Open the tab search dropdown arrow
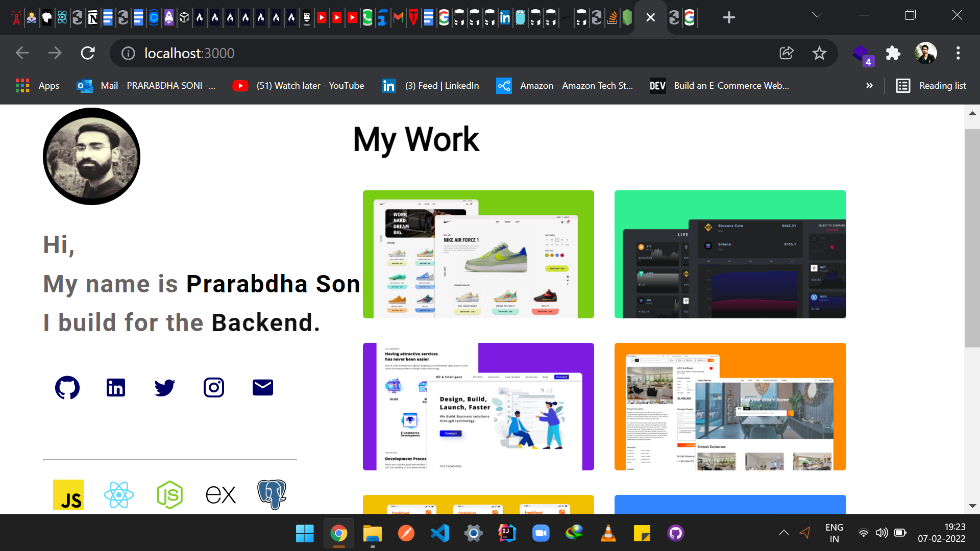 tap(817, 15)
